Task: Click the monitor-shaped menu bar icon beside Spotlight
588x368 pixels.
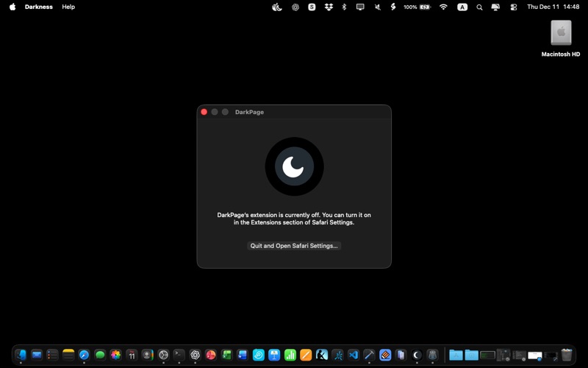Action: [x=495, y=7]
